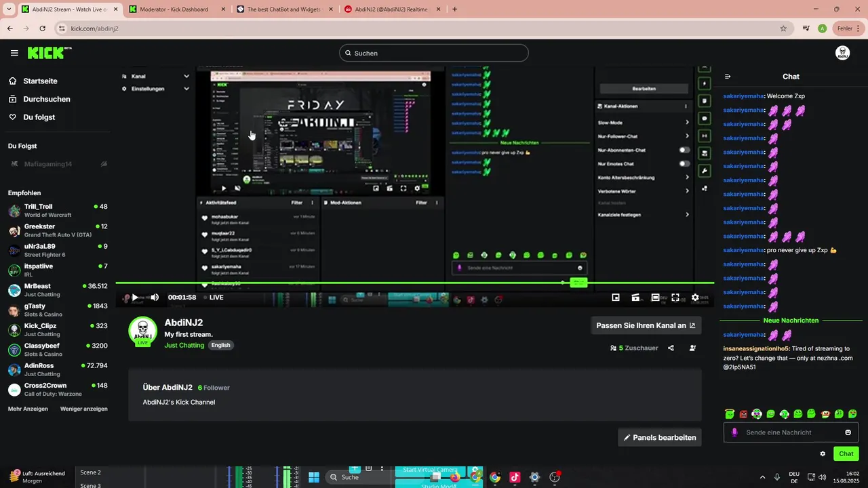Click the Durchsuchen browse icon
868x488 pixels.
[x=13, y=99]
